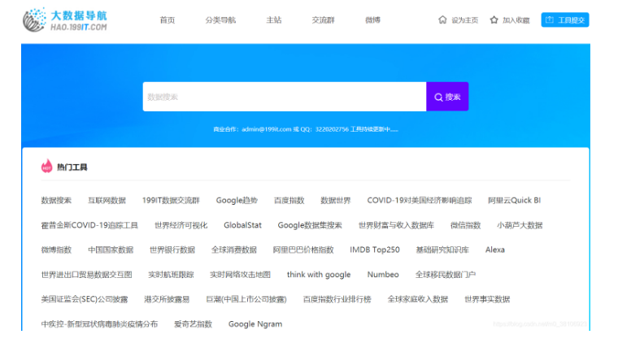Screen dimensions: 644x343
Task: Click the 大数据导航 site logo
Action: (65, 20)
